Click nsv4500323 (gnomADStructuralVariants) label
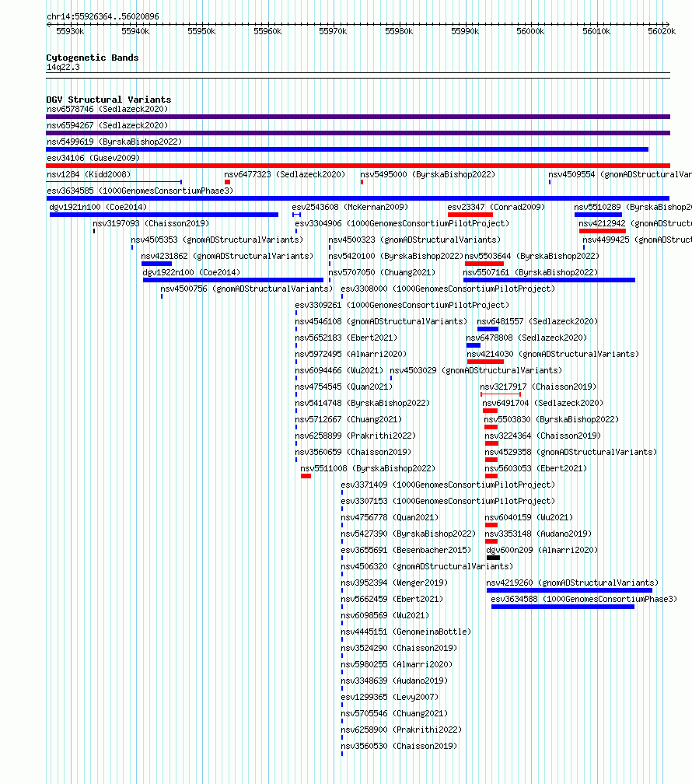Viewport: 692px width, 784px height. (x=414, y=240)
